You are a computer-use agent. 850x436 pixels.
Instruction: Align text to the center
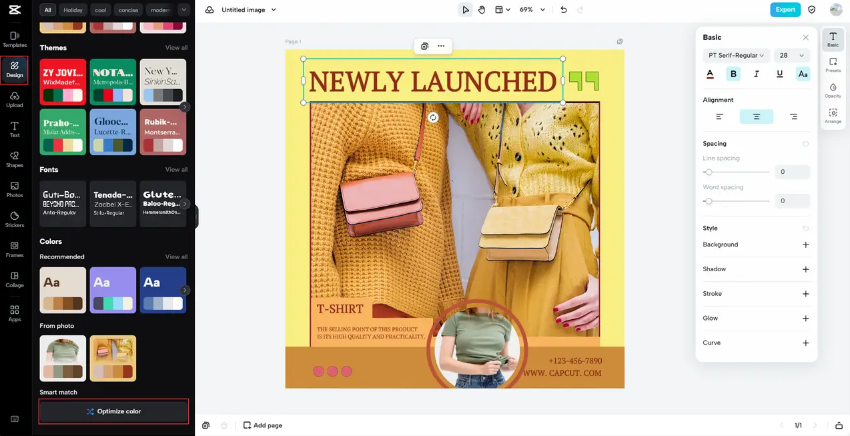click(x=756, y=117)
